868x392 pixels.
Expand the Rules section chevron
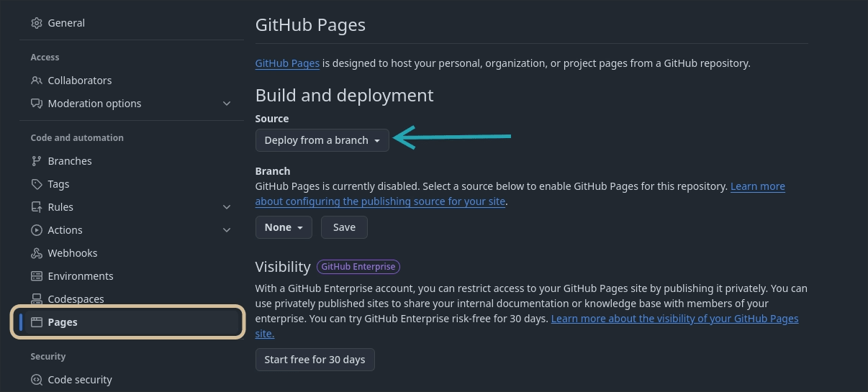pyautogui.click(x=227, y=207)
